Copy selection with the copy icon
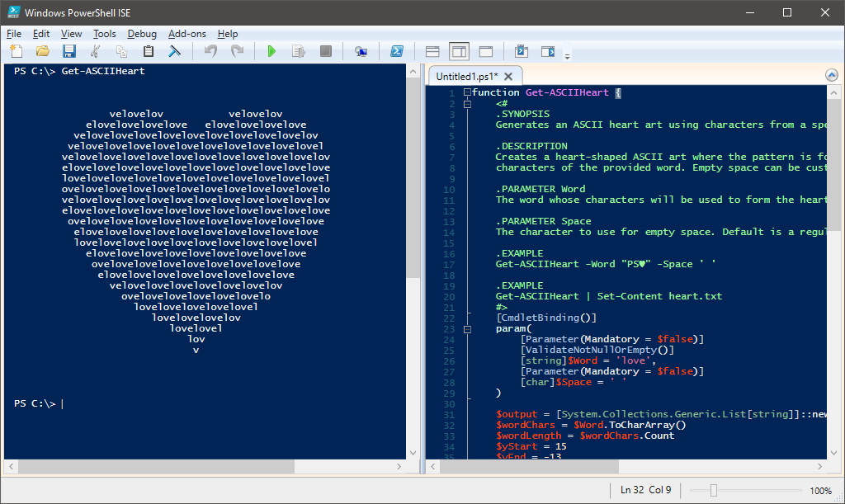Image resolution: width=845 pixels, height=504 pixels. tap(122, 51)
